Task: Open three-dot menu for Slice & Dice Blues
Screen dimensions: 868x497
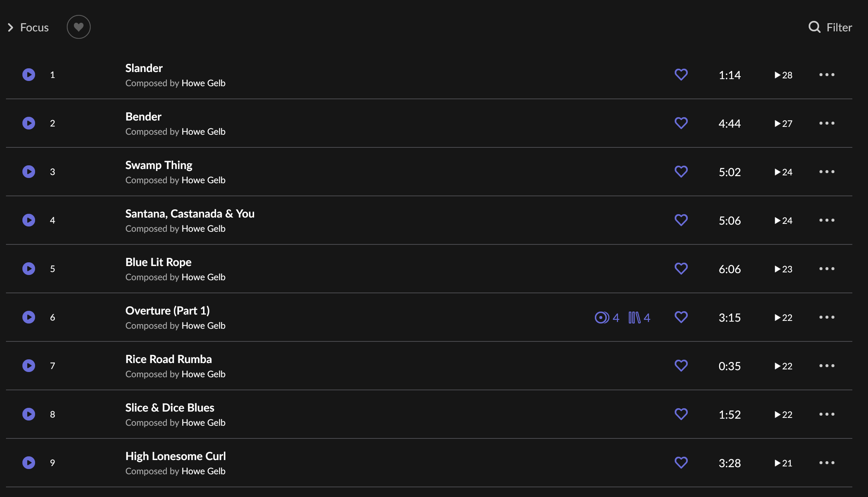Action: [x=827, y=414]
